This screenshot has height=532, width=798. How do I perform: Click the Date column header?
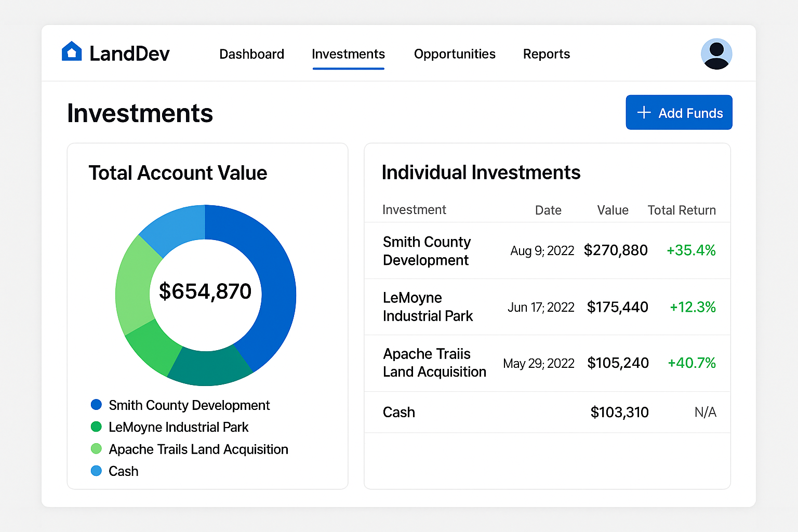(x=548, y=210)
